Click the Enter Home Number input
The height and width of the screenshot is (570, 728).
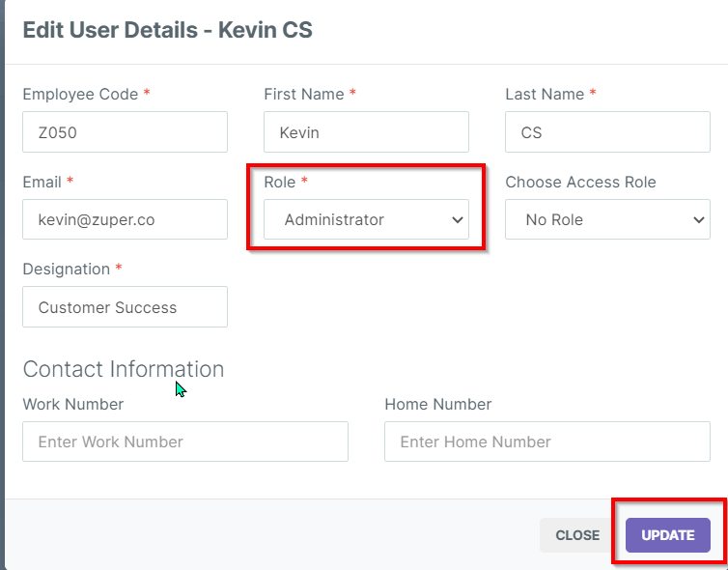pyautogui.click(x=546, y=442)
